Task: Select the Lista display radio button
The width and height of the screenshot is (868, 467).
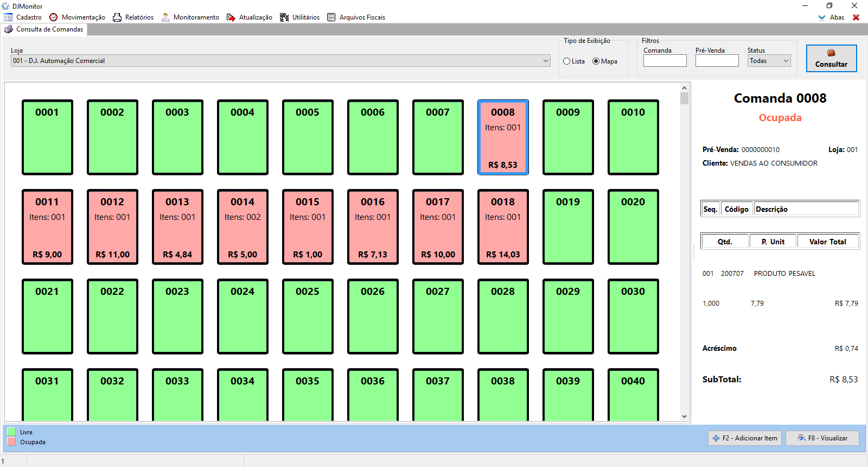Action: click(x=567, y=61)
